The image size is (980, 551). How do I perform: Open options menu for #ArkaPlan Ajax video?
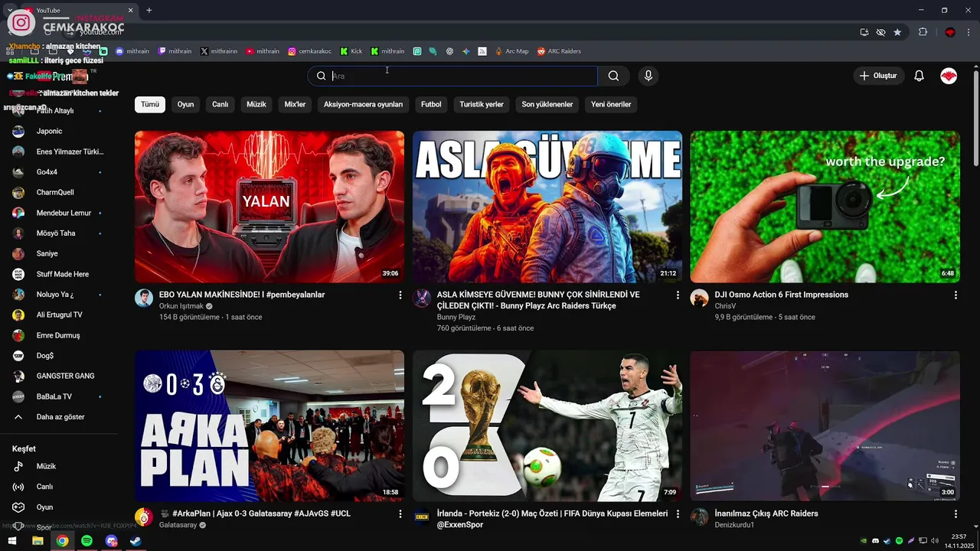(x=400, y=514)
